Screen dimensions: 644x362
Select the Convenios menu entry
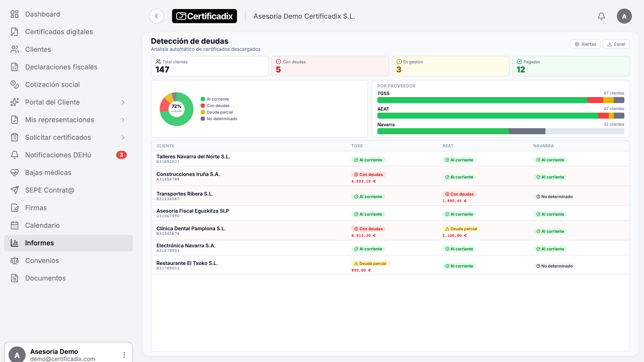point(68,260)
